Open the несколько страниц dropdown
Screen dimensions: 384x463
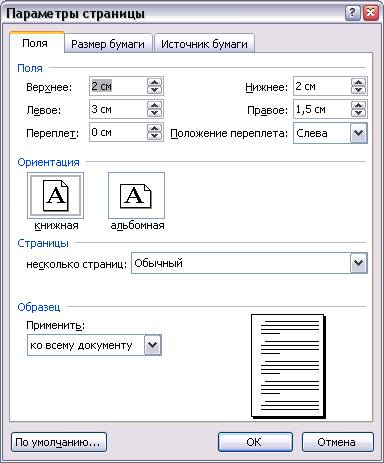click(358, 263)
